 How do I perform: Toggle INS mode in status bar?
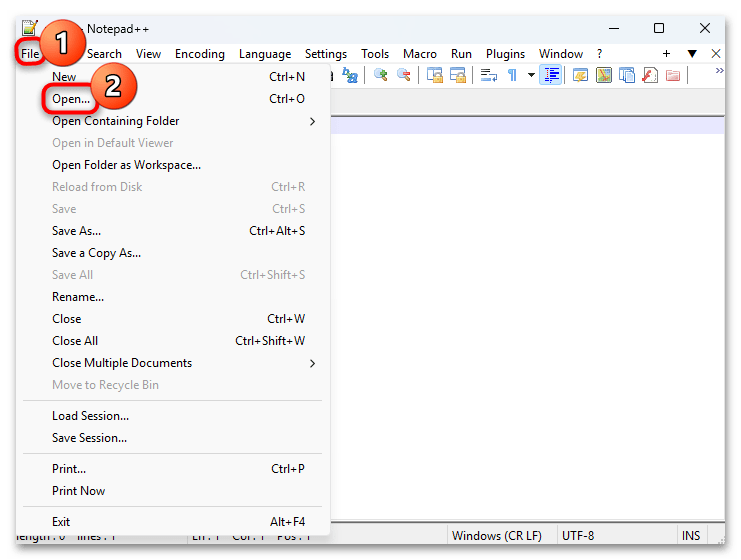click(x=691, y=536)
